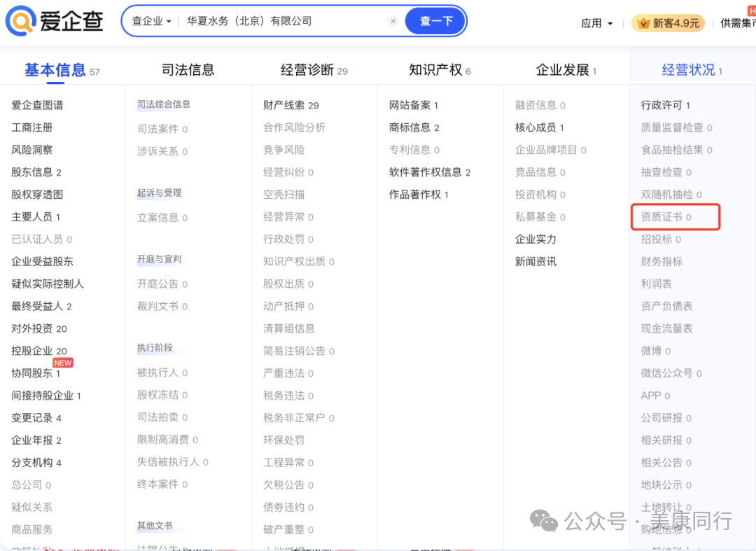Click the coin icon on 新客4.9元 offer
This screenshot has height=551, width=756.
pyautogui.click(x=645, y=22)
